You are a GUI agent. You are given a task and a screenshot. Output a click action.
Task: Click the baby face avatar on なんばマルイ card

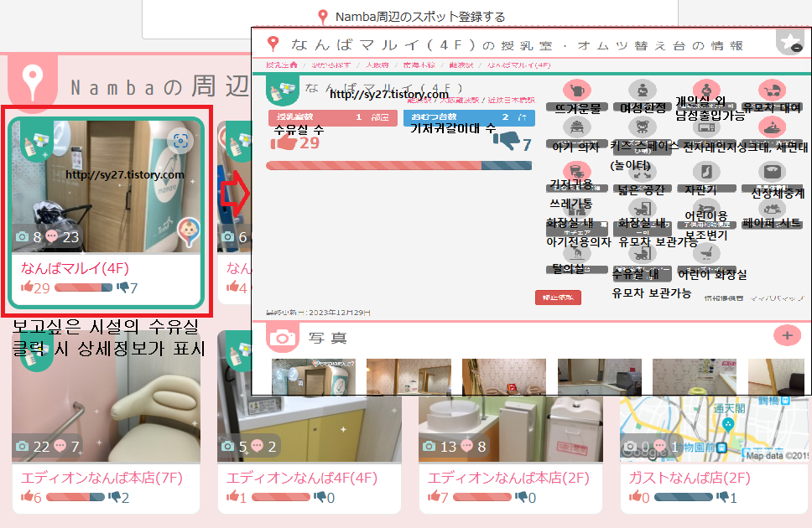[189, 230]
